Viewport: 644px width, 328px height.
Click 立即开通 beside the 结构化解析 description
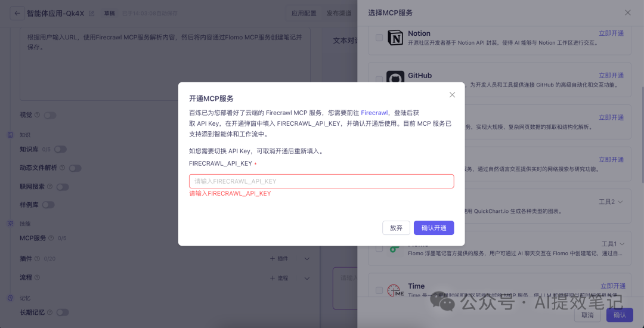(611, 117)
